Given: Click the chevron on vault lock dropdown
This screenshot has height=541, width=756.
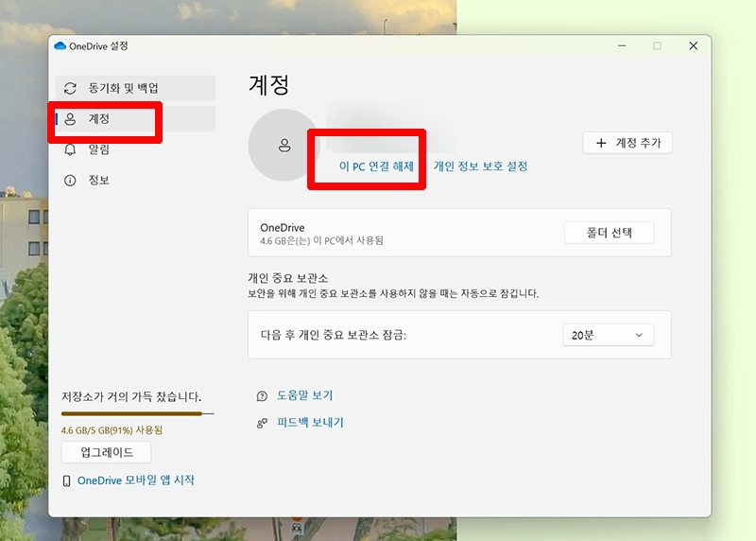Looking at the screenshot, I should pyautogui.click(x=639, y=335).
